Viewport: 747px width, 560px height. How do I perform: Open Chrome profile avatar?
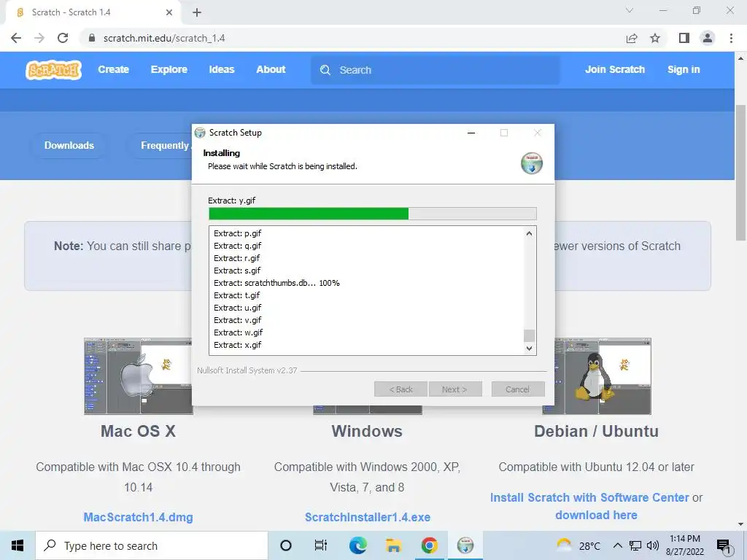[x=708, y=38]
